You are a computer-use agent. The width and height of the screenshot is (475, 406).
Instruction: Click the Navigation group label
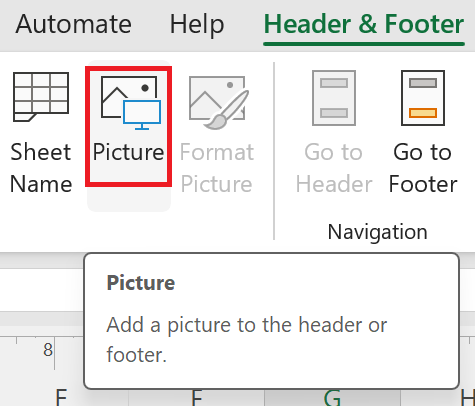(x=377, y=232)
